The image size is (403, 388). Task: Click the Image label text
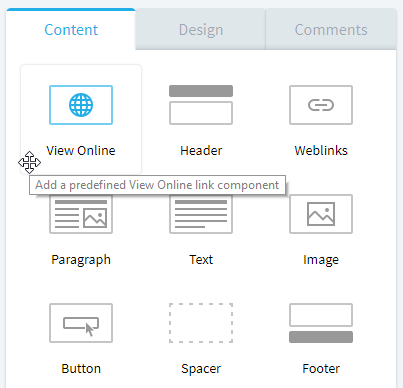click(321, 260)
